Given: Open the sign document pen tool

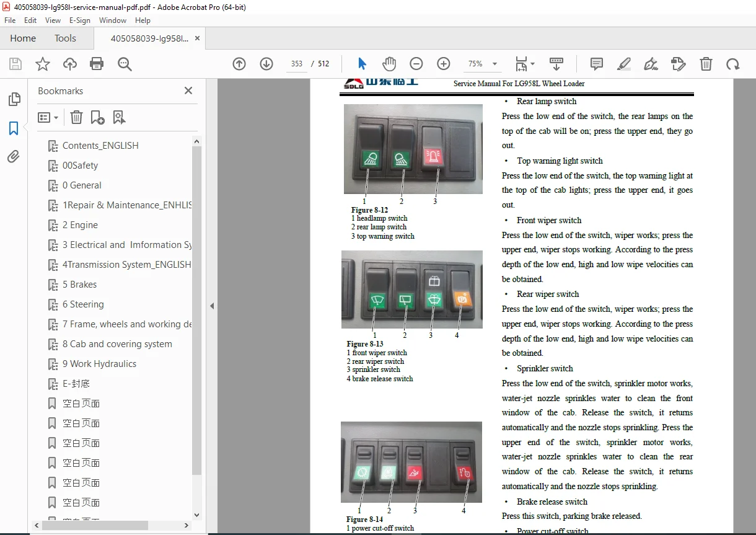Looking at the screenshot, I should [651, 63].
